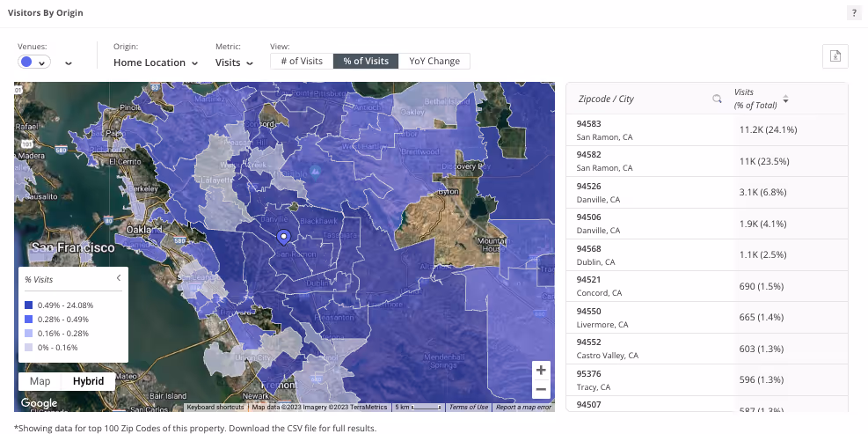Switch view to YoY Change
The height and width of the screenshot is (434, 868).
[434, 61]
